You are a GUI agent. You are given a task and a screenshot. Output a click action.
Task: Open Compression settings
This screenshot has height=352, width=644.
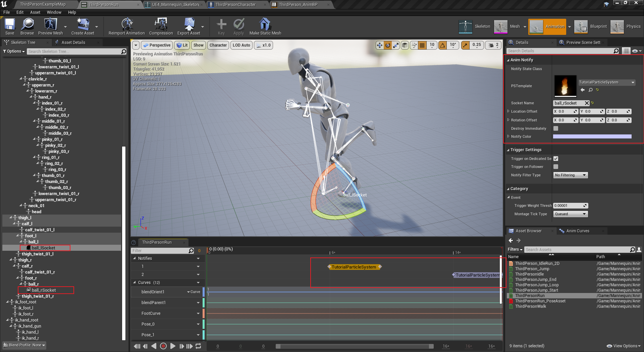161,26
